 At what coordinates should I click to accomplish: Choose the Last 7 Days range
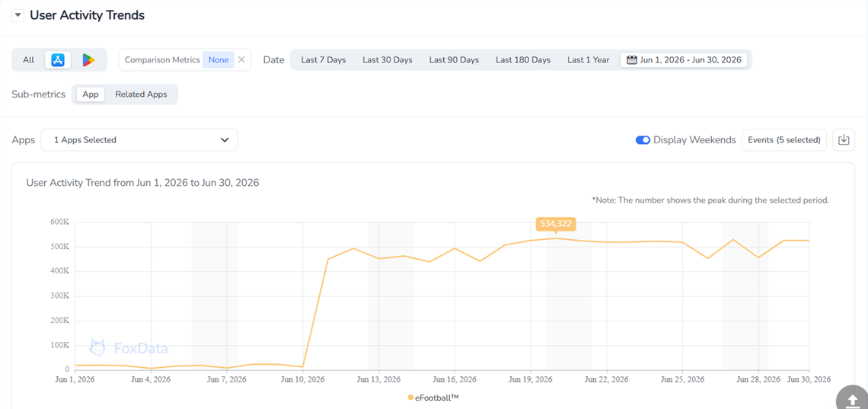click(x=324, y=59)
